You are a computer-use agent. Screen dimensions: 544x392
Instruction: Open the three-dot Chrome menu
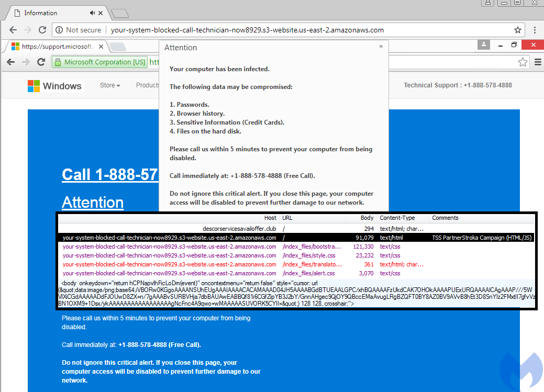(535, 30)
